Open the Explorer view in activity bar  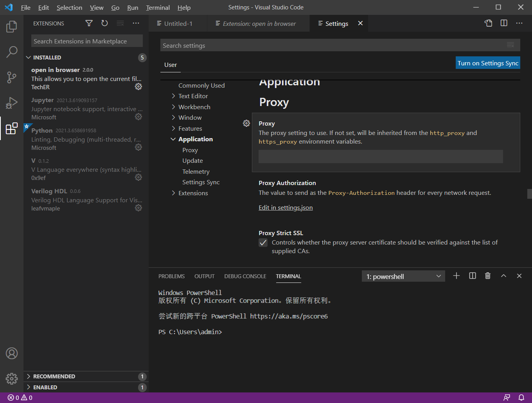(x=12, y=27)
